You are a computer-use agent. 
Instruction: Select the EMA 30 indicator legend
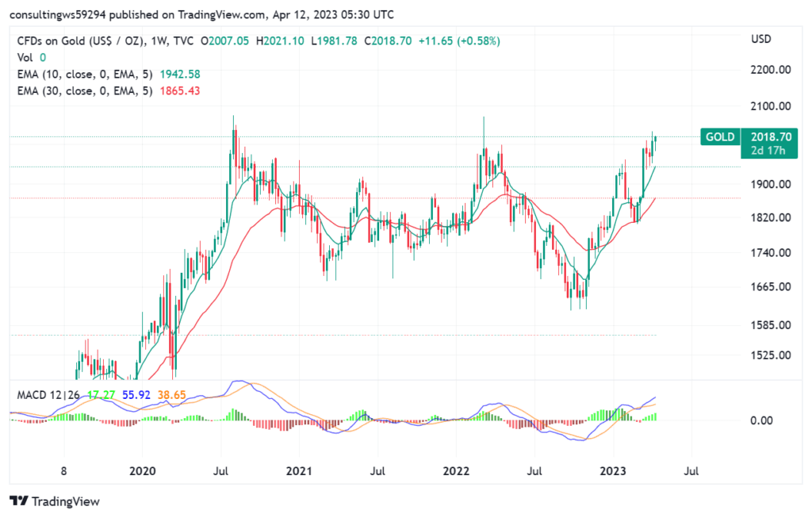pos(85,91)
